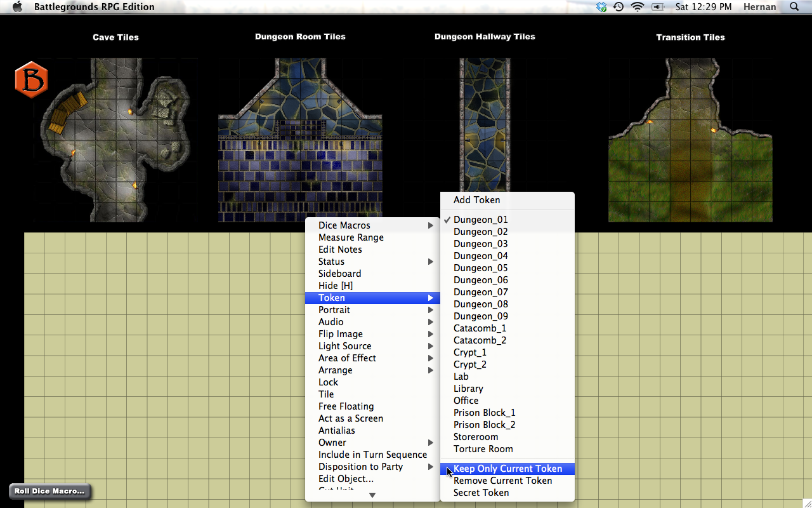Select the Catacomb_1 token

[507, 328]
